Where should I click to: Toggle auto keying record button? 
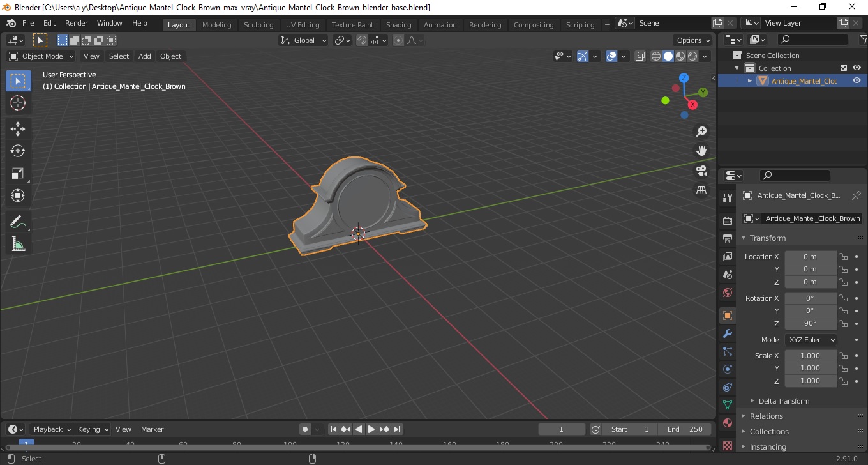[x=305, y=429]
